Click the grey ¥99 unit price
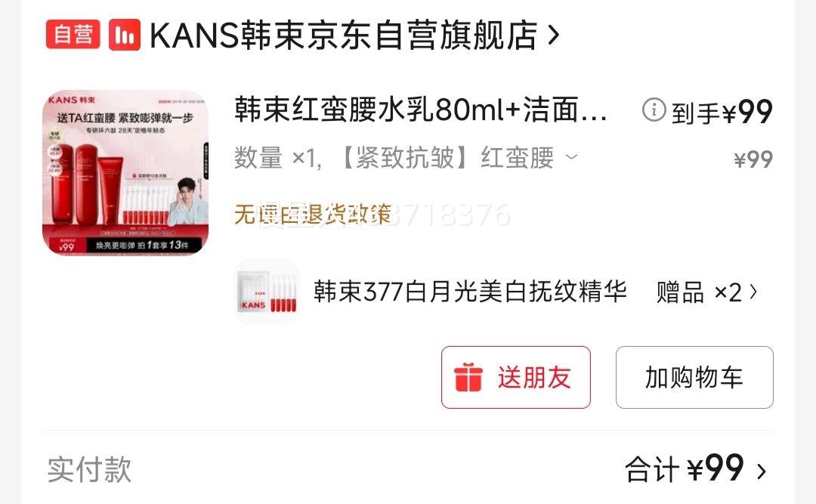The height and width of the screenshot is (504, 816). pos(753,159)
